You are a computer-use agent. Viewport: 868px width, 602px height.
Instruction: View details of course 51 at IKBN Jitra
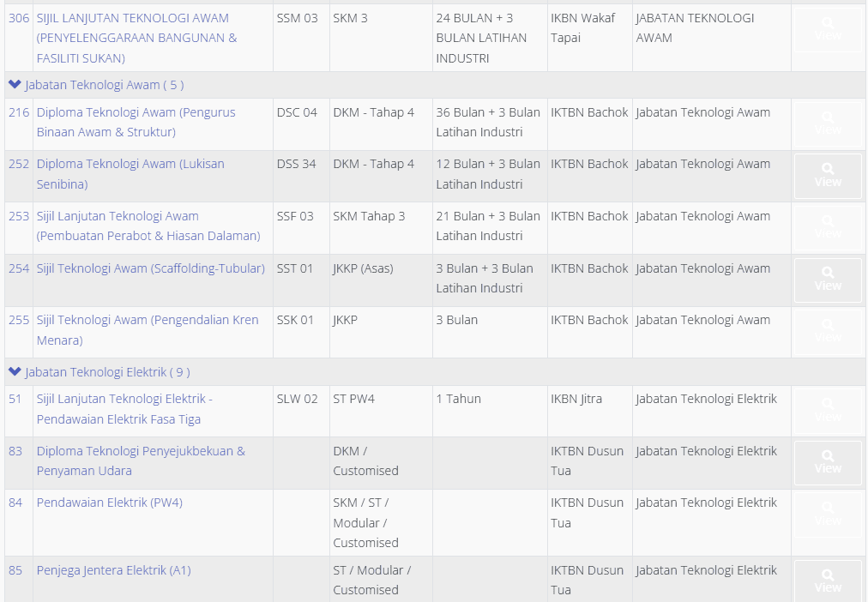pos(828,410)
